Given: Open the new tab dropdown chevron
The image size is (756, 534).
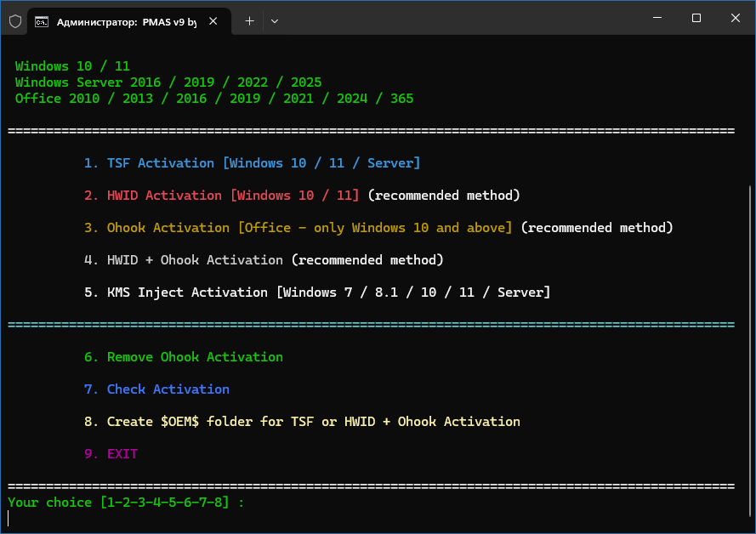Looking at the screenshot, I should click(274, 20).
